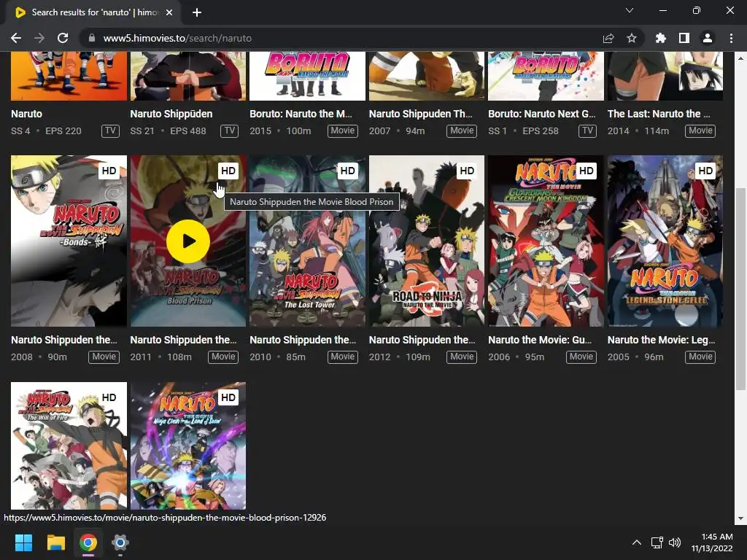Click the 'SS 21' text under Shippūden

point(142,131)
